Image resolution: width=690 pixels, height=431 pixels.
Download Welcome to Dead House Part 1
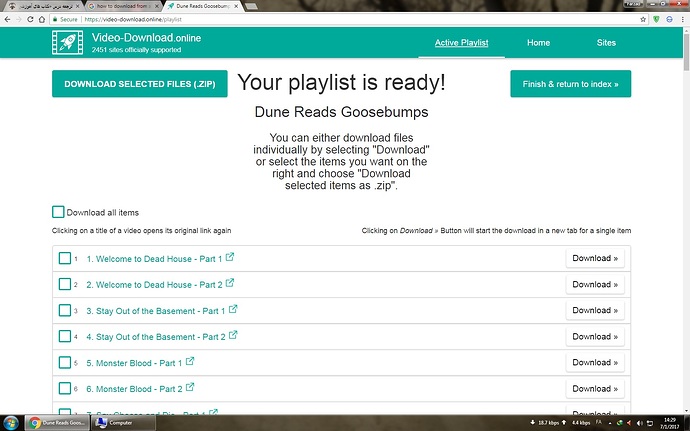point(595,258)
